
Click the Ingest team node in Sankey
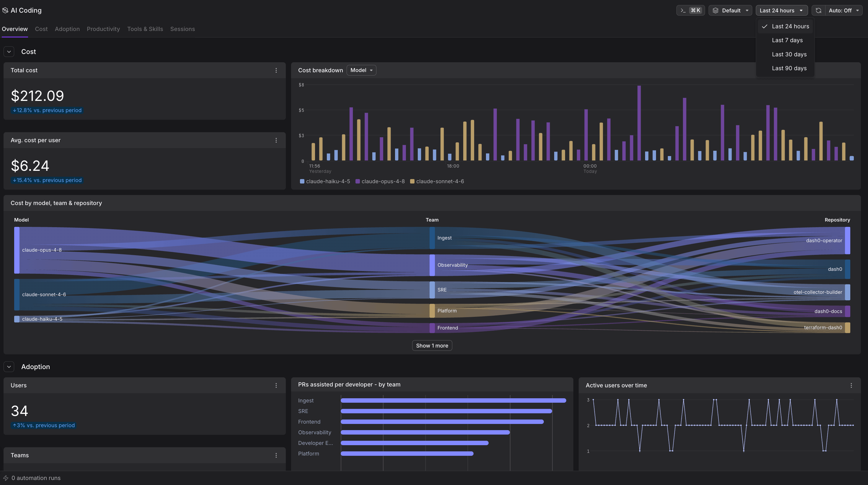432,238
